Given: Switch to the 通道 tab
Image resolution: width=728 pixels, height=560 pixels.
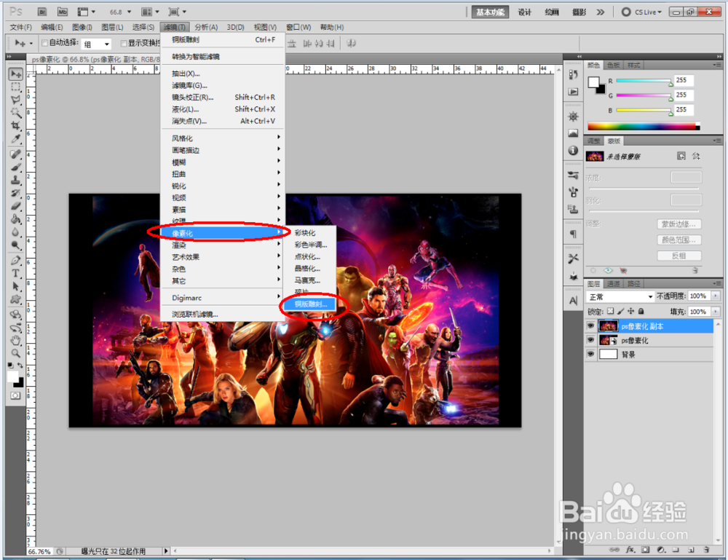Looking at the screenshot, I should click(613, 284).
